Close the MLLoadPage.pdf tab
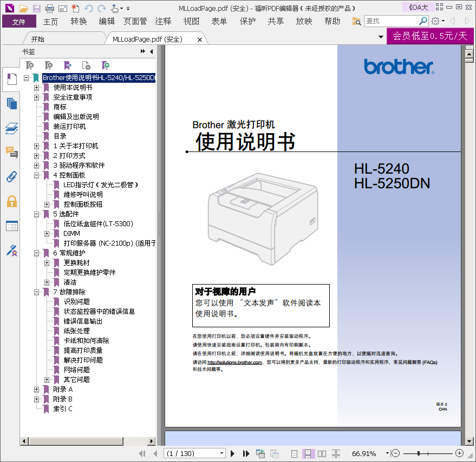Image resolution: width=476 pixels, height=462 pixels. [x=199, y=39]
